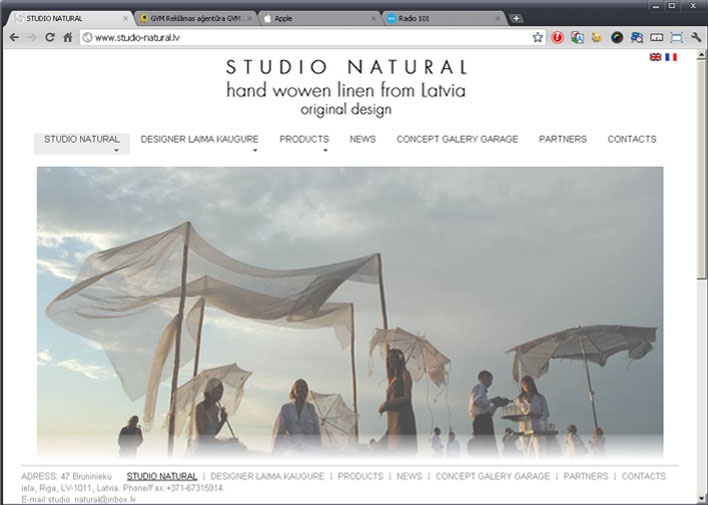The image size is (708, 505).
Task: Close the GVM Reklāmas aģentūra tab
Action: tap(249, 19)
